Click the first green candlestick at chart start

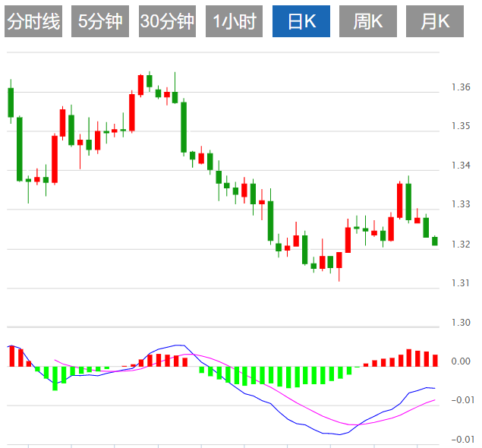(11, 102)
